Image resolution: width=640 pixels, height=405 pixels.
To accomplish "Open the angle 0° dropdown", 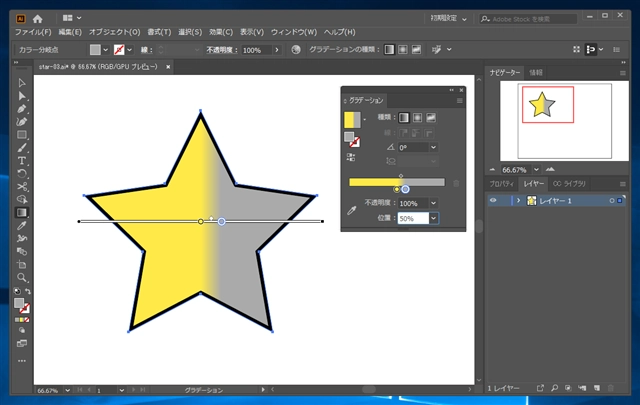I will pos(433,147).
